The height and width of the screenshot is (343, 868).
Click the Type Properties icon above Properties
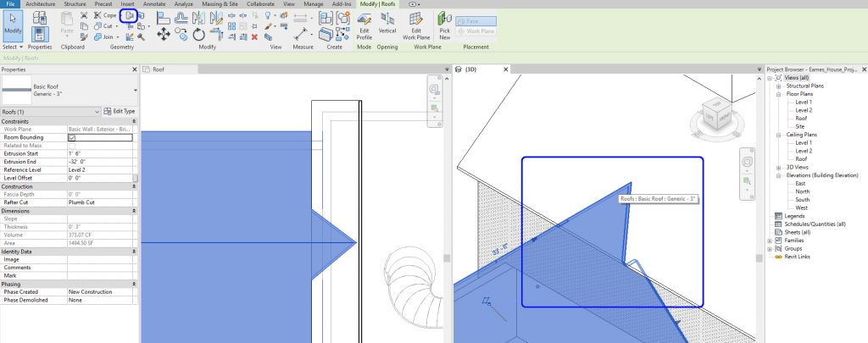[40, 17]
